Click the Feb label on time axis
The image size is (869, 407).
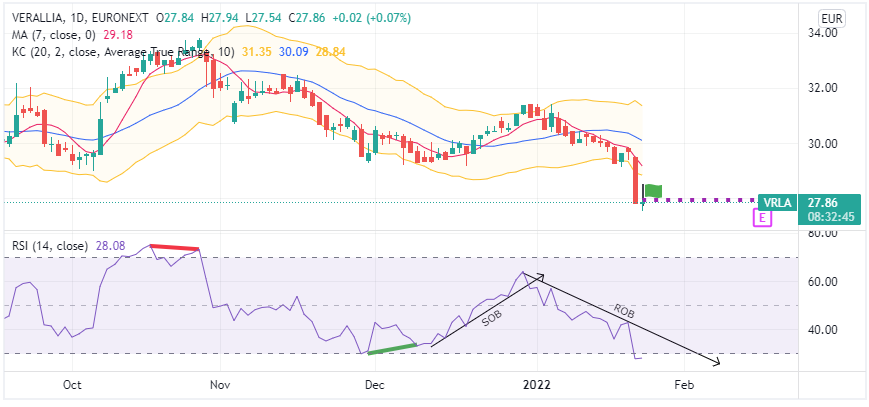(x=686, y=385)
